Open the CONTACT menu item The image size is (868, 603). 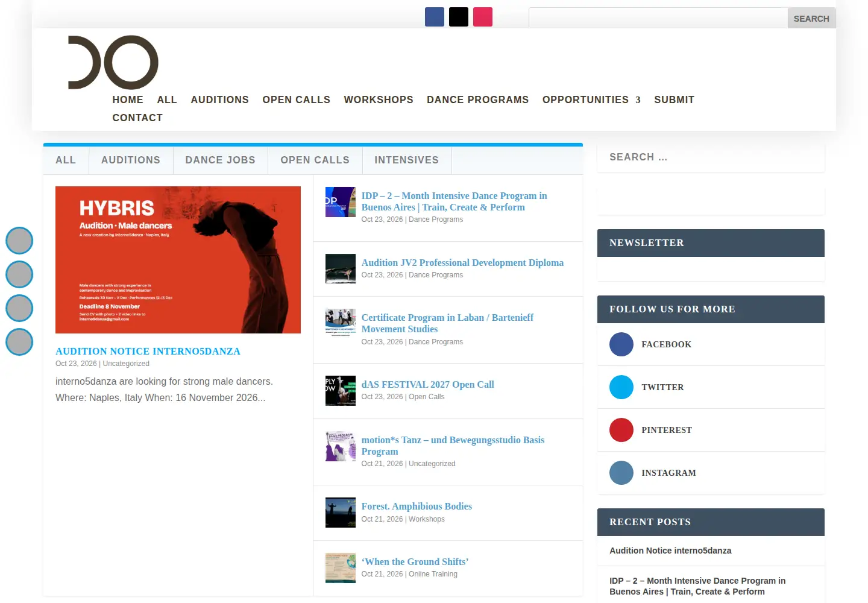[x=137, y=118]
